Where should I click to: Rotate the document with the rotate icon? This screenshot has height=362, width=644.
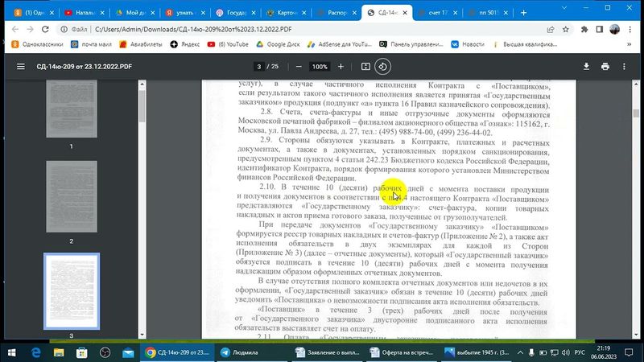coord(382,67)
